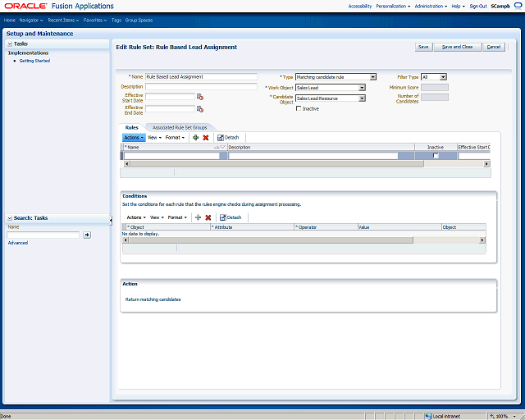Open the Recent Items dropdown
This screenshot has height=420, width=525.
coord(63,20)
